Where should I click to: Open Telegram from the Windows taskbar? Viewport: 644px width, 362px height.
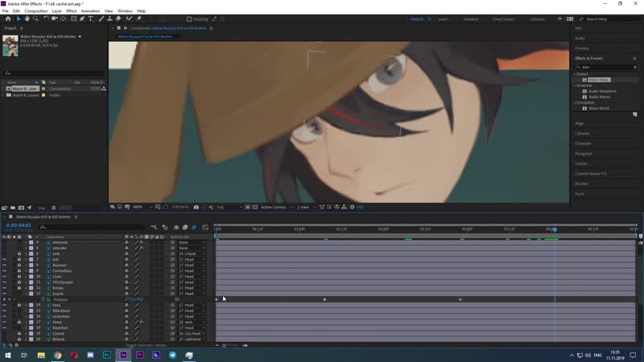172,355
